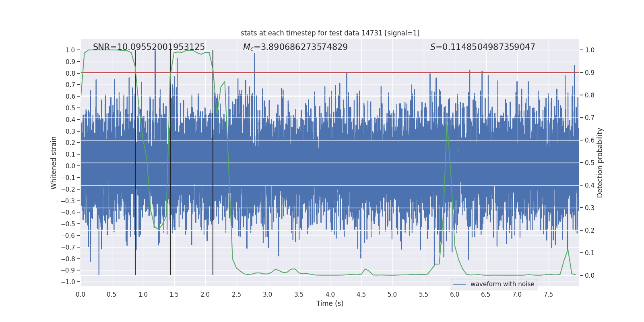Click the left axis tick label −1.0

[68, 282]
